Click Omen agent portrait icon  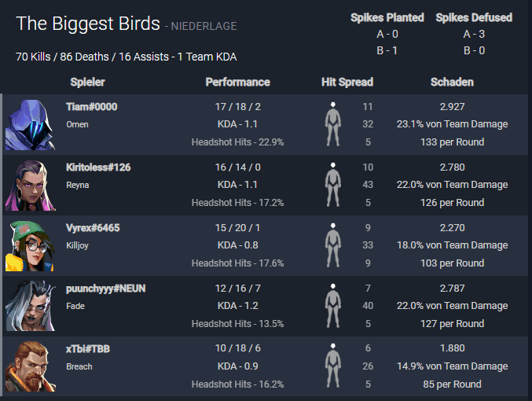click(31, 124)
